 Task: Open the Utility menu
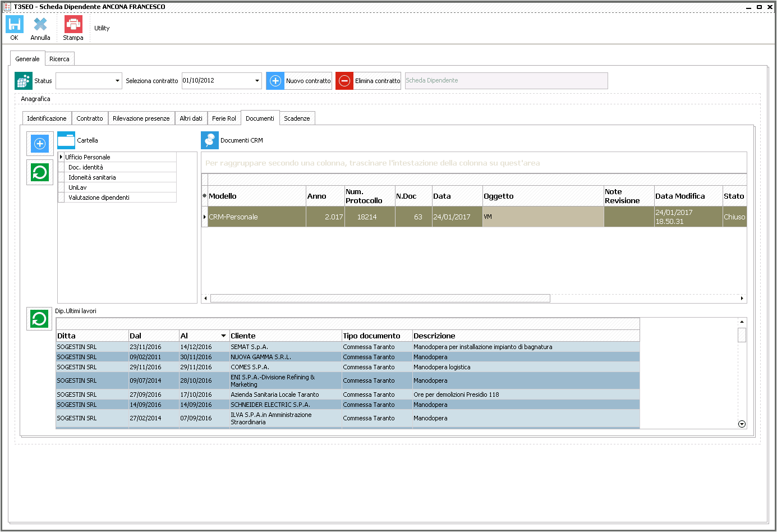coord(102,28)
